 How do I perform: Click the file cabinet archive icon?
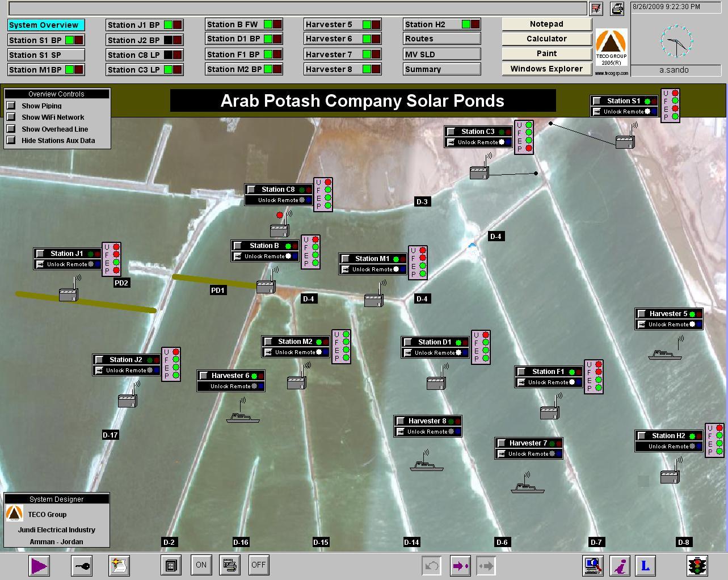tap(171, 565)
